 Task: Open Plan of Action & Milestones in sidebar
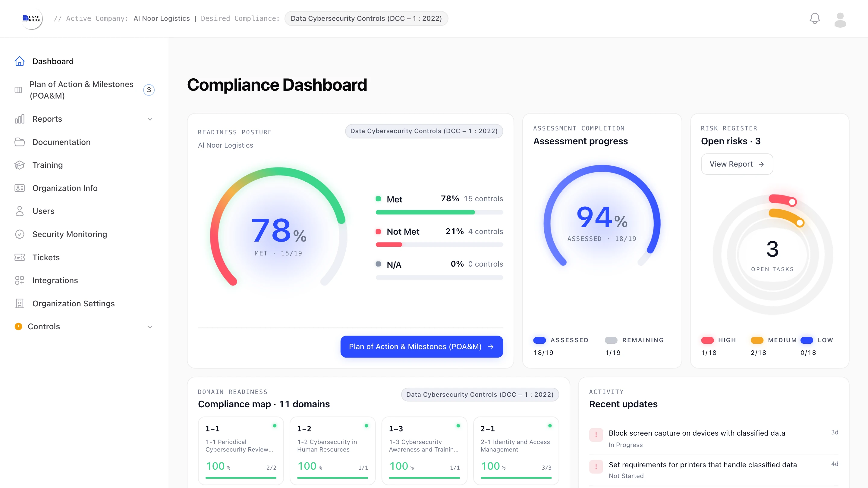(84, 90)
